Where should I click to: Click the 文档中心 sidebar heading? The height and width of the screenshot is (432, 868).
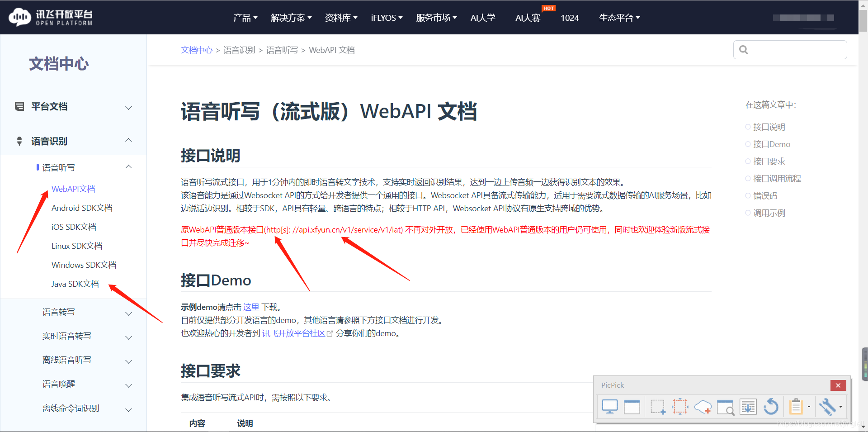coord(59,64)
